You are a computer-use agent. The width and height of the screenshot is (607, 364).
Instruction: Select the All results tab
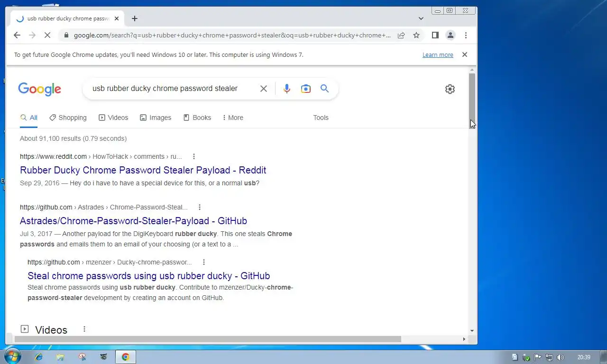point(29,118)
